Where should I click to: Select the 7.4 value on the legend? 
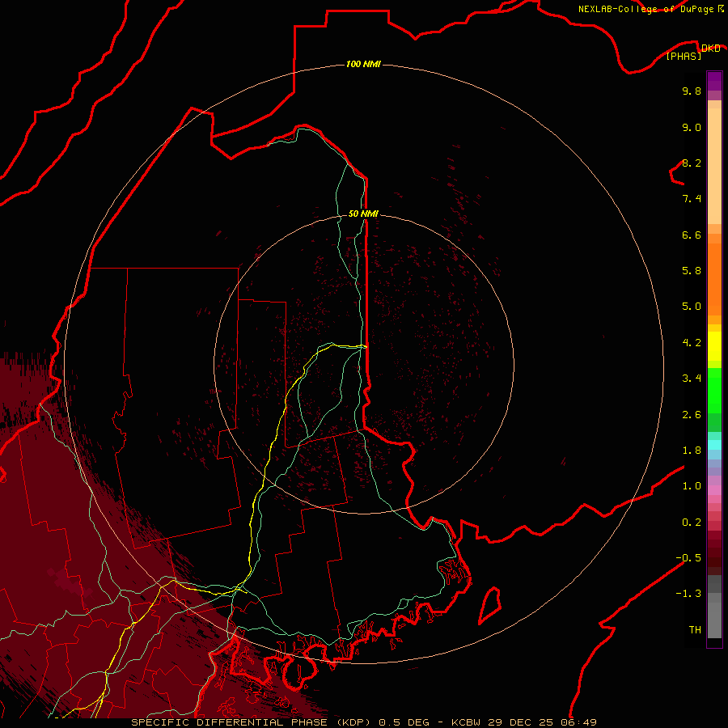point(692,199)
